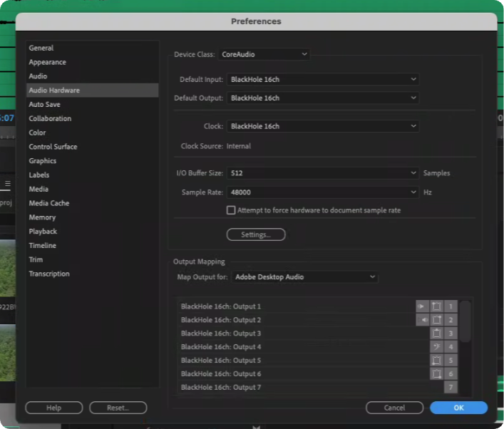Select the Graphics preferences category
504x429 pixels.
92,161
